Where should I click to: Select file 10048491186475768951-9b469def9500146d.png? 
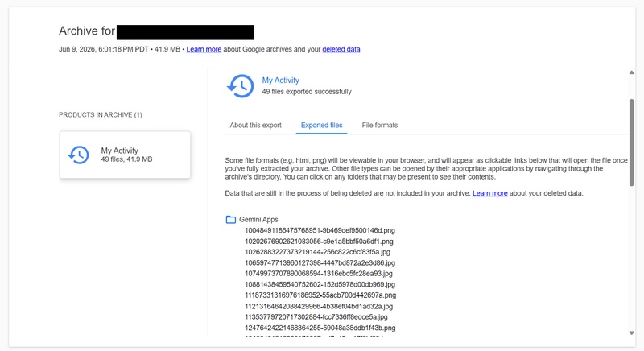point(320,231)
